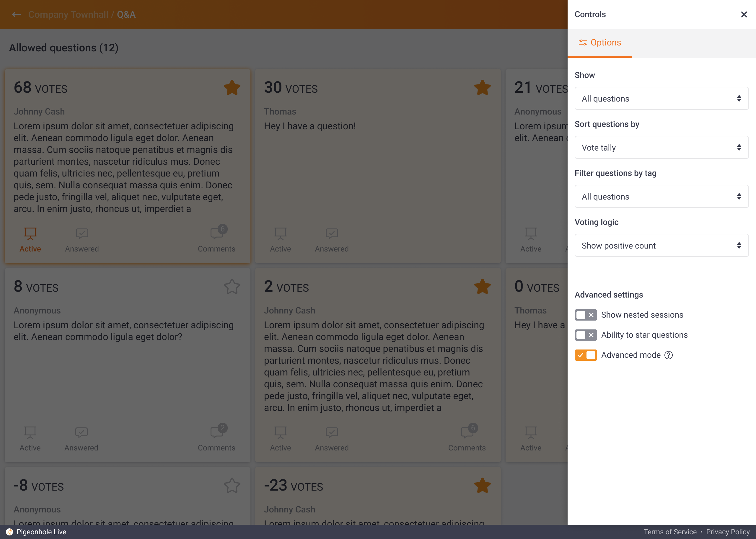The height and width of the screenshot is (539, 756).
Task: Unstar the 2 votes question
Action: [x=482, y=286]
